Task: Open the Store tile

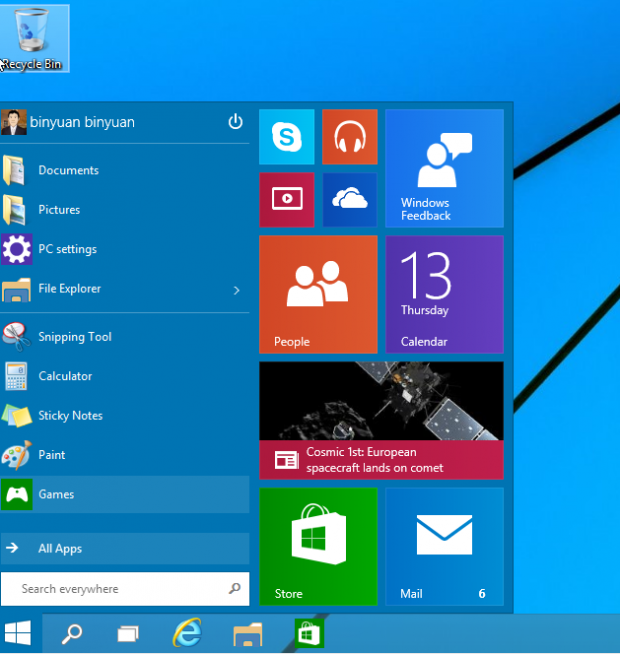Action: point(318,546)
